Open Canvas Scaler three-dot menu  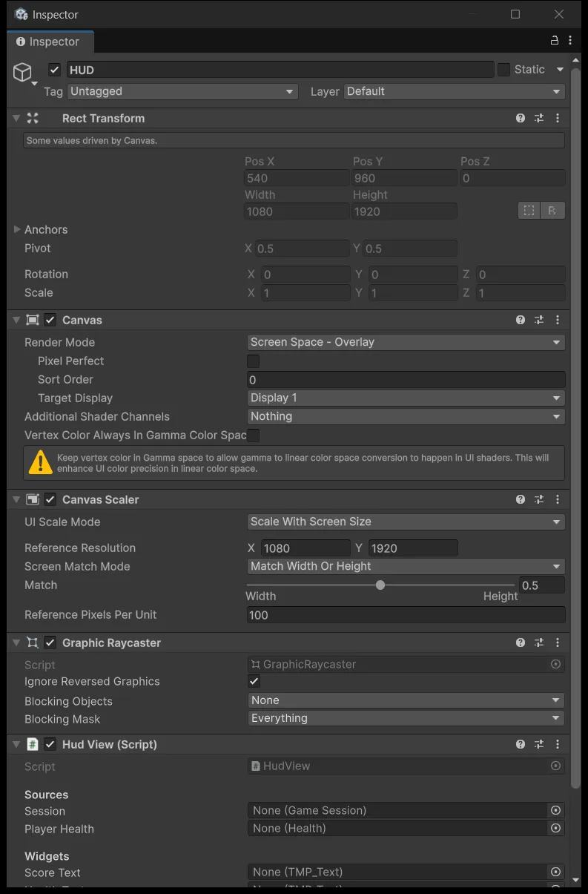[558, 499]
